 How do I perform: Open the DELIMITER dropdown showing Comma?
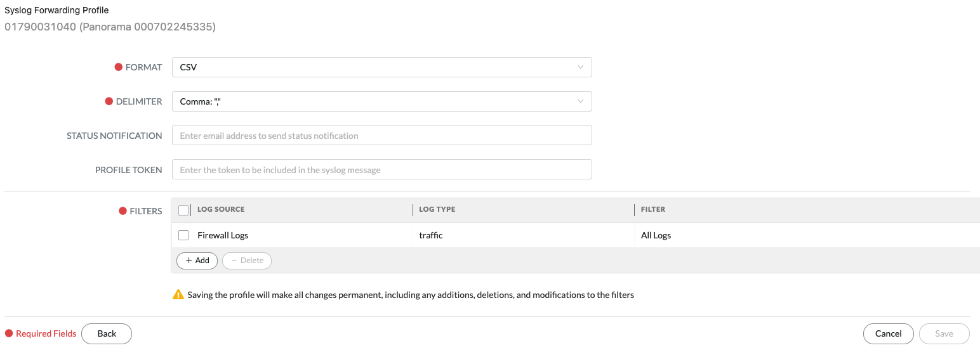(x=381, y=101)
